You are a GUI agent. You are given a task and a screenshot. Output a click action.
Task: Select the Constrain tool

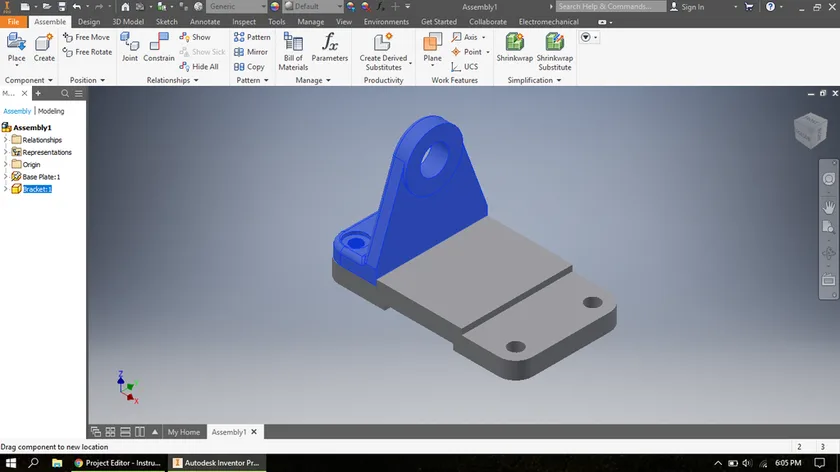tap(159, 48)
